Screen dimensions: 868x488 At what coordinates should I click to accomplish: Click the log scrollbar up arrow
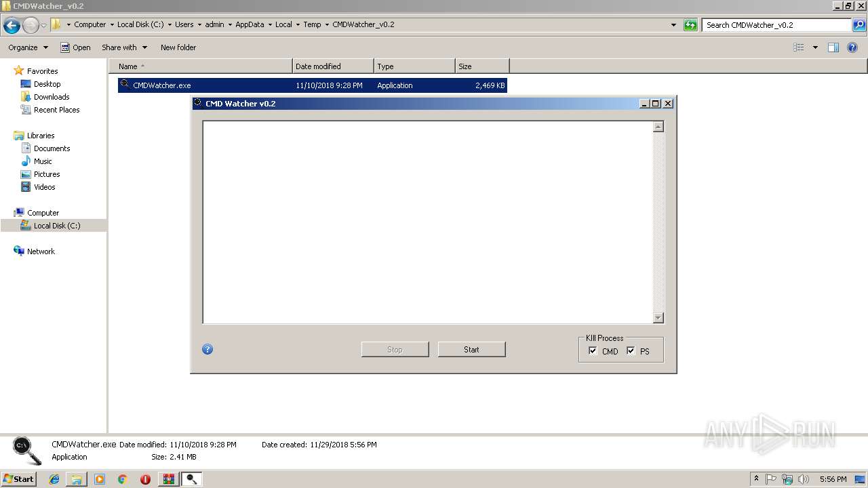pos(658,127)
